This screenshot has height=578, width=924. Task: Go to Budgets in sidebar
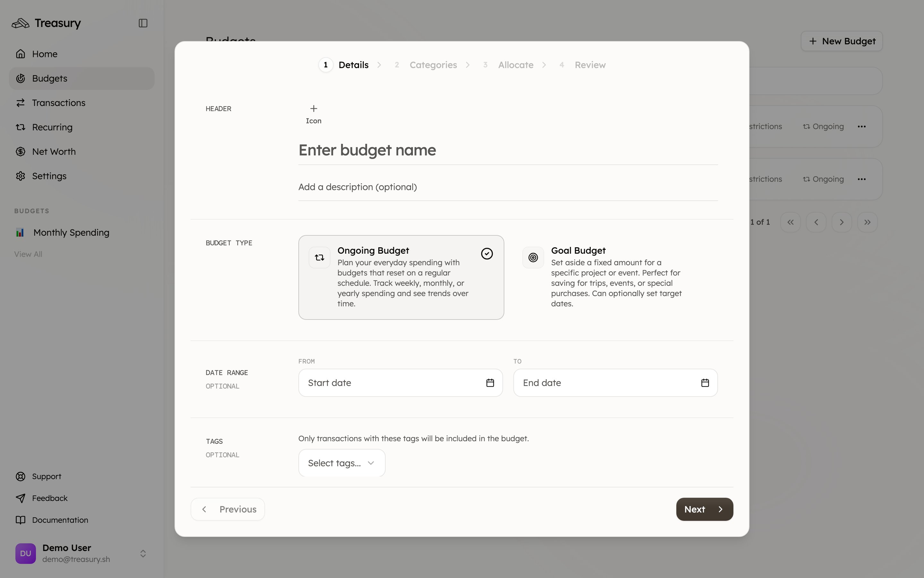click(82, 78)
